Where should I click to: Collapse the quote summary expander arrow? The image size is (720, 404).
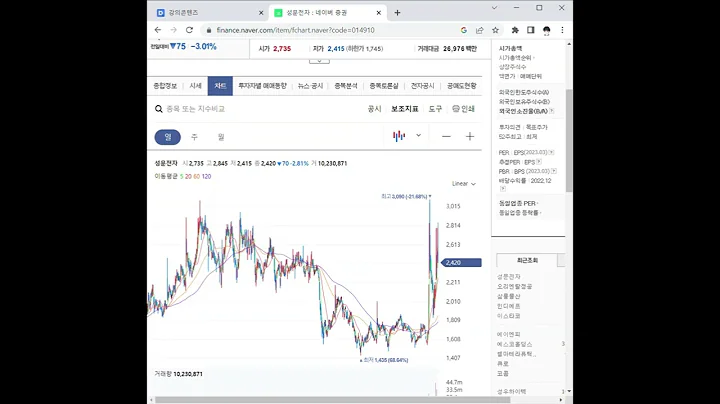click(319, 61)
